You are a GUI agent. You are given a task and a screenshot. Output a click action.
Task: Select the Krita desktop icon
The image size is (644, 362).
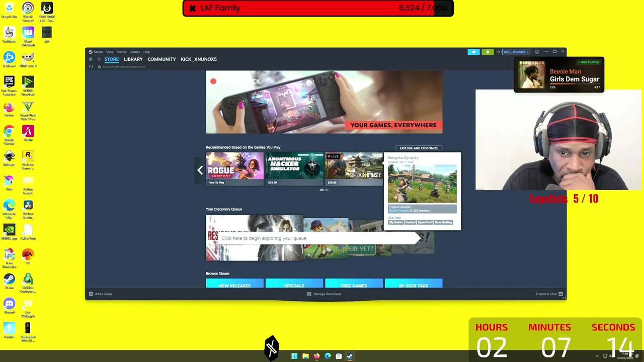[9, 183]
